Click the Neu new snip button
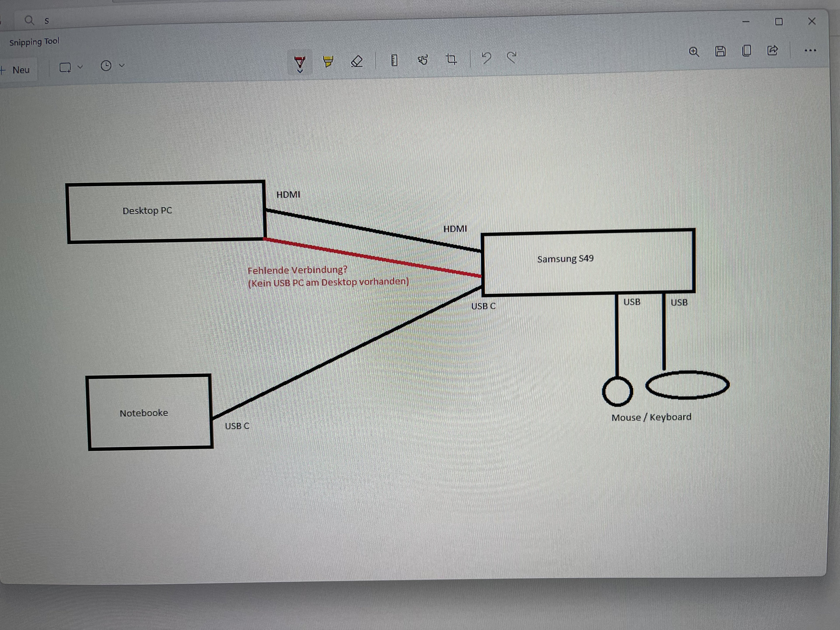Screen dimensions: 840x630 (x=17, y=70)
